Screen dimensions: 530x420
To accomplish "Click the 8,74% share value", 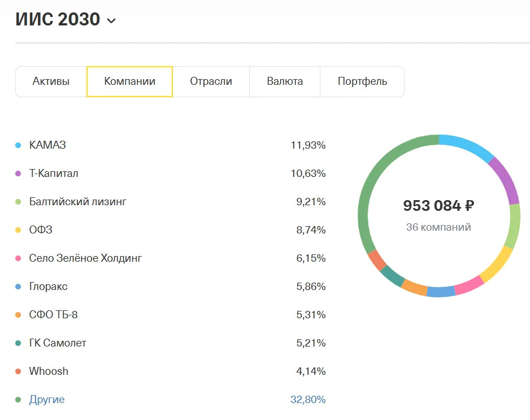I will [x=311, y=230].
